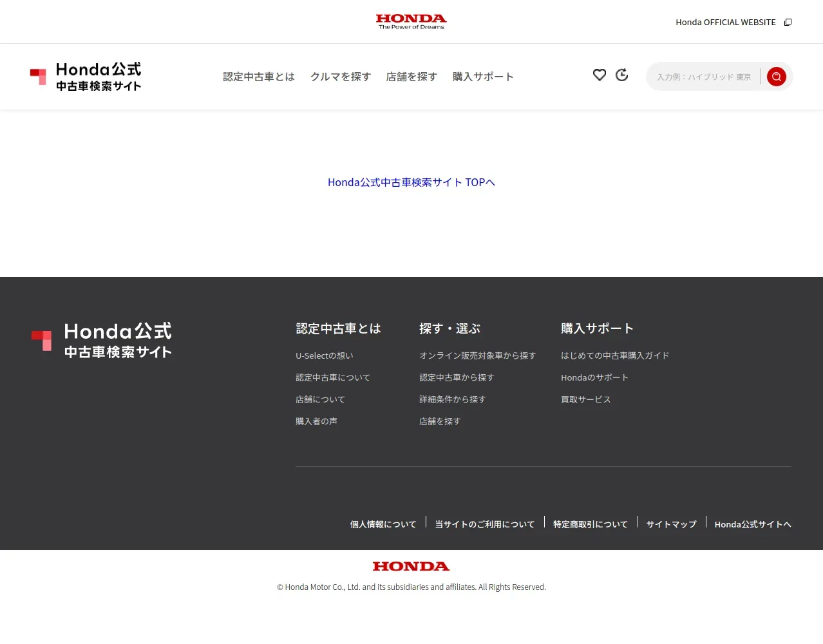Viewport: 823px width, 644px height.
Task: Open Honda OFFICIAL WEBSITE link
Action: pyautogui.click(x=725, y=22)
